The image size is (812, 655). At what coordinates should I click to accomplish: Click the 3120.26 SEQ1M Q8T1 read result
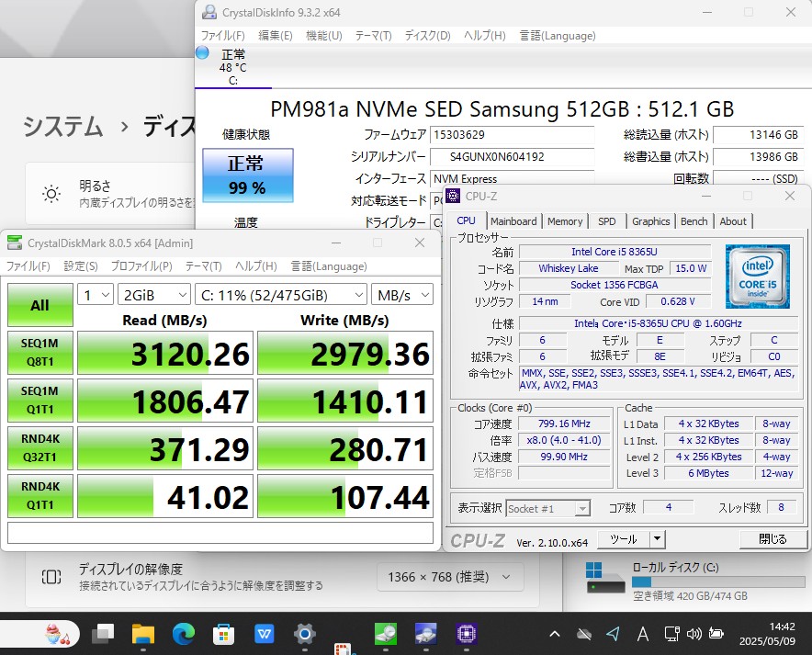coord(165,353)
